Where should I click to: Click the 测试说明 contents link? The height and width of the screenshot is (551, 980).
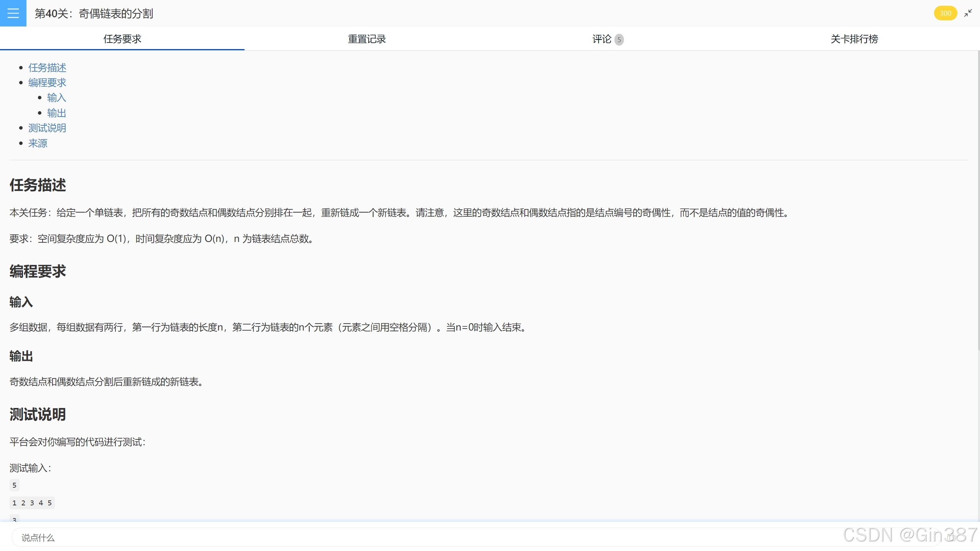point(47,128)
